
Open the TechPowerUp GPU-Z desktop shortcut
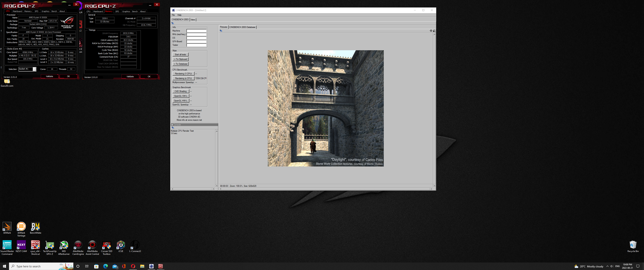50,248
